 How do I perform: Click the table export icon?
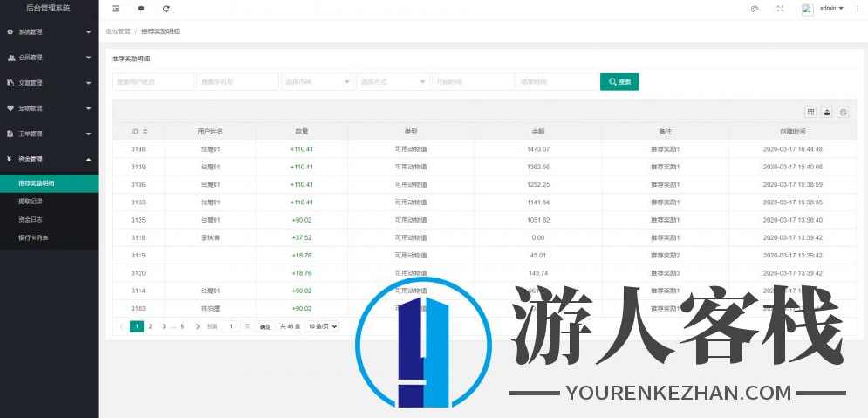coord(827,112)
